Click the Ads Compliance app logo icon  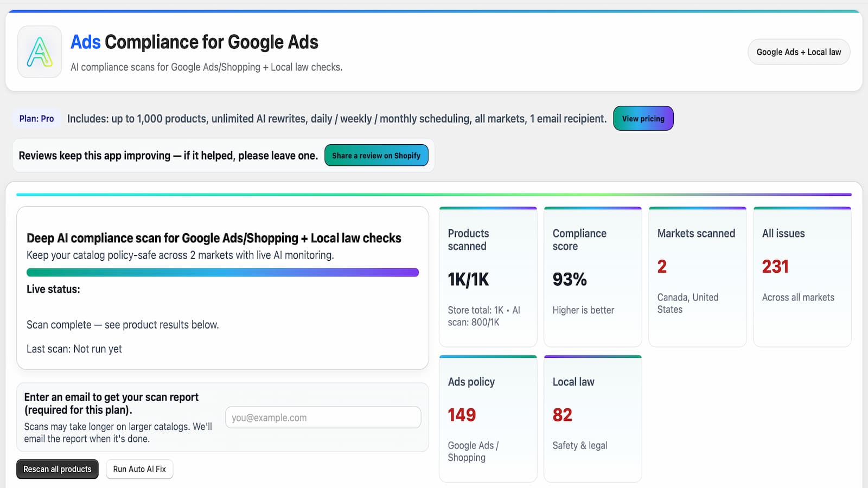40,52
